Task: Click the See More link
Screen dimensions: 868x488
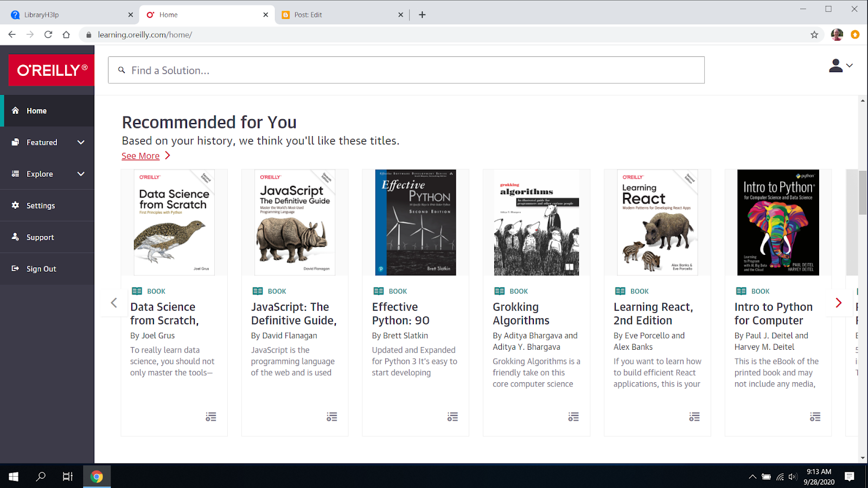Action: coord(141,156)
